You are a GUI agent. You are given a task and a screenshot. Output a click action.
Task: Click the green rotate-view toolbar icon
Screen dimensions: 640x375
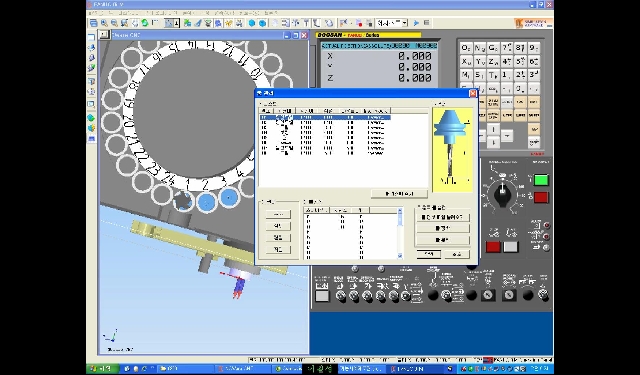144,23
